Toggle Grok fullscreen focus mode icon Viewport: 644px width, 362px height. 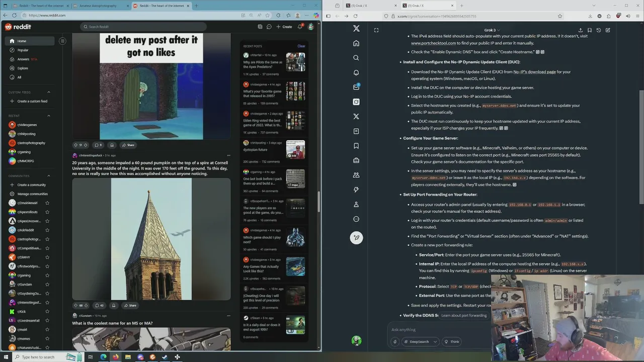[x=376, y=30]
